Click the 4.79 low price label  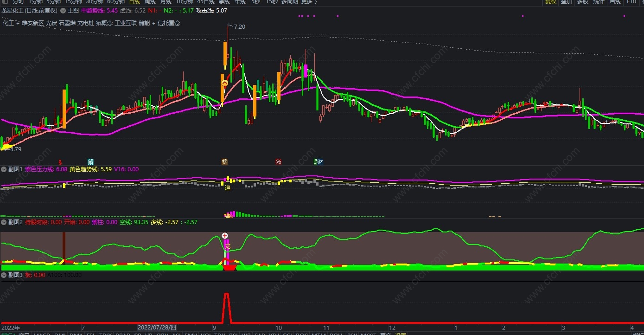[16, 149]
